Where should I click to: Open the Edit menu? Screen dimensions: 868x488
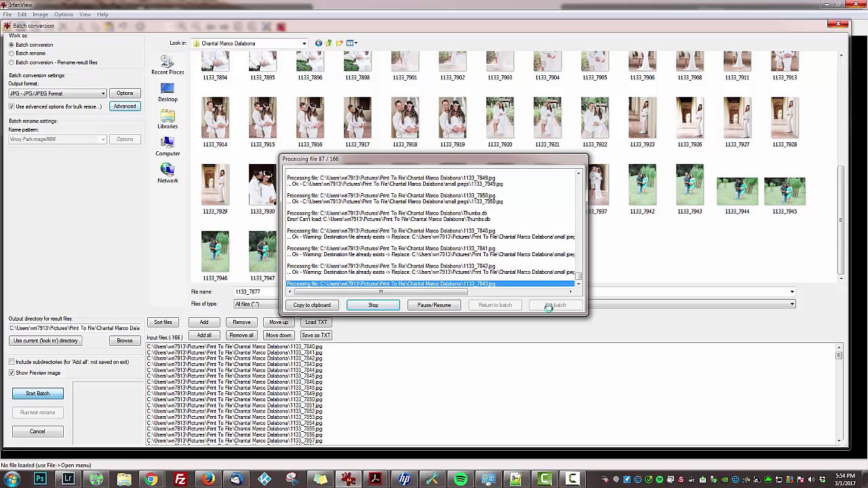[x=22, y=14]
